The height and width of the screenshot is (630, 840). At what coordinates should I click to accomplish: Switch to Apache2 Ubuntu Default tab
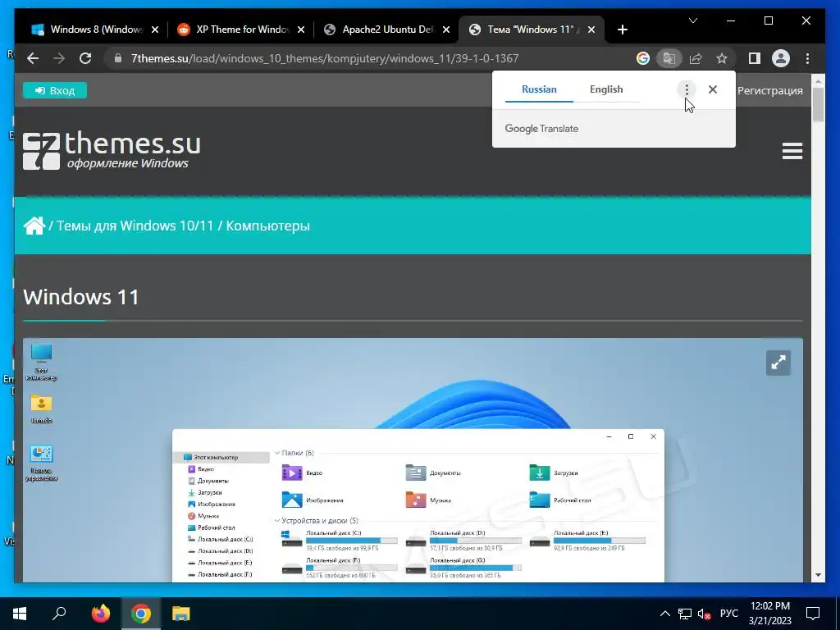tap(380, 30)
